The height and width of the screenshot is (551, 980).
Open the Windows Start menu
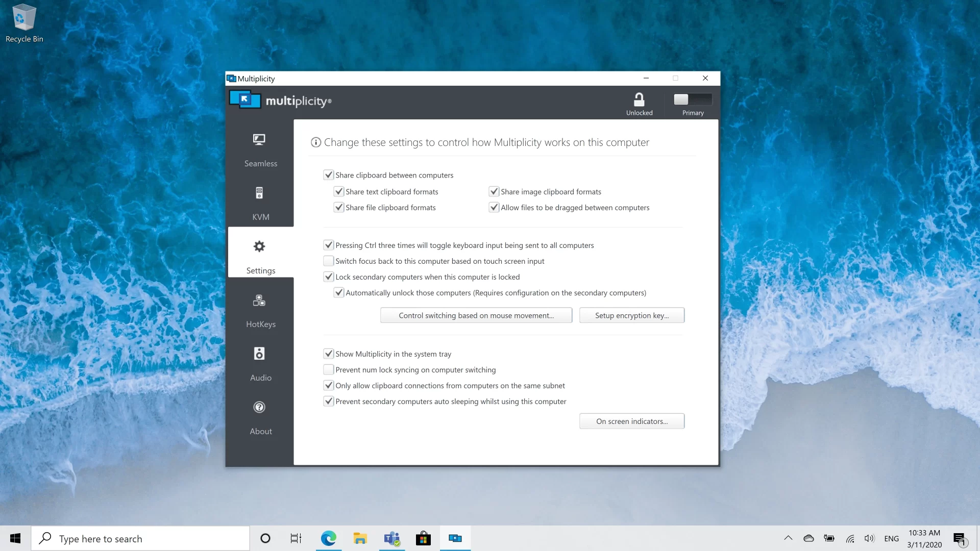(15, 538)
